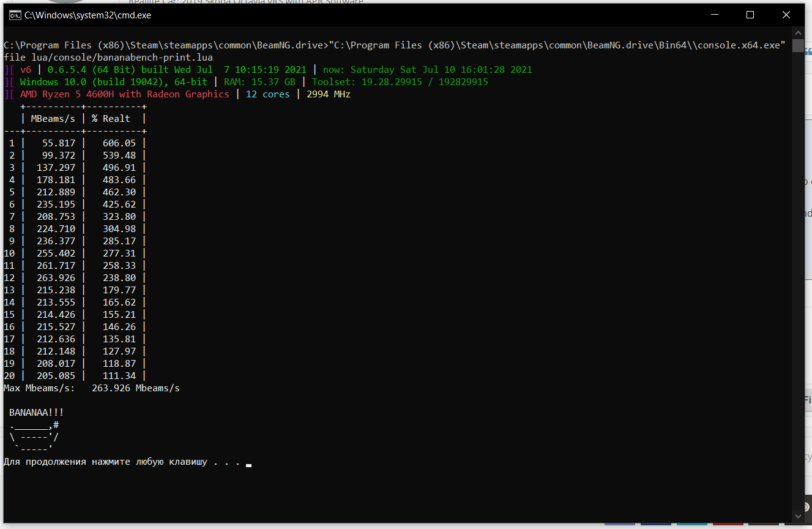Click the value 137.297 in row 3
This screenshot has height=529, width=812.
56,168
